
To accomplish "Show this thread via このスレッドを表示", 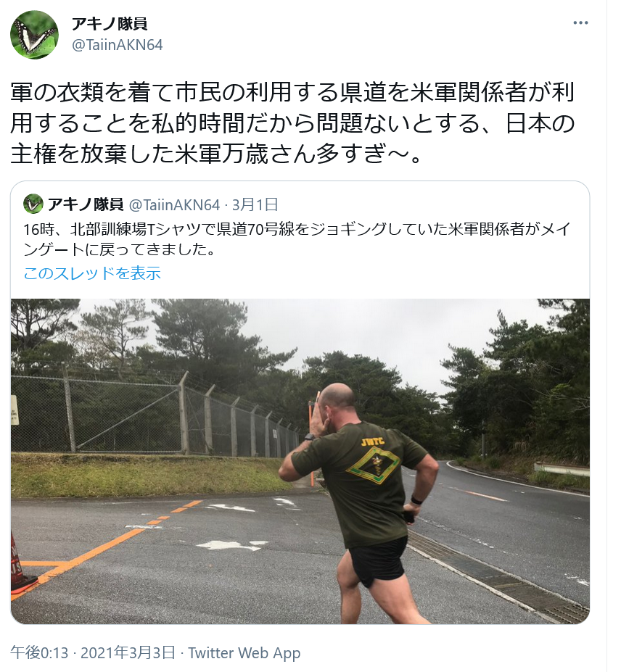I will [92, 273].
